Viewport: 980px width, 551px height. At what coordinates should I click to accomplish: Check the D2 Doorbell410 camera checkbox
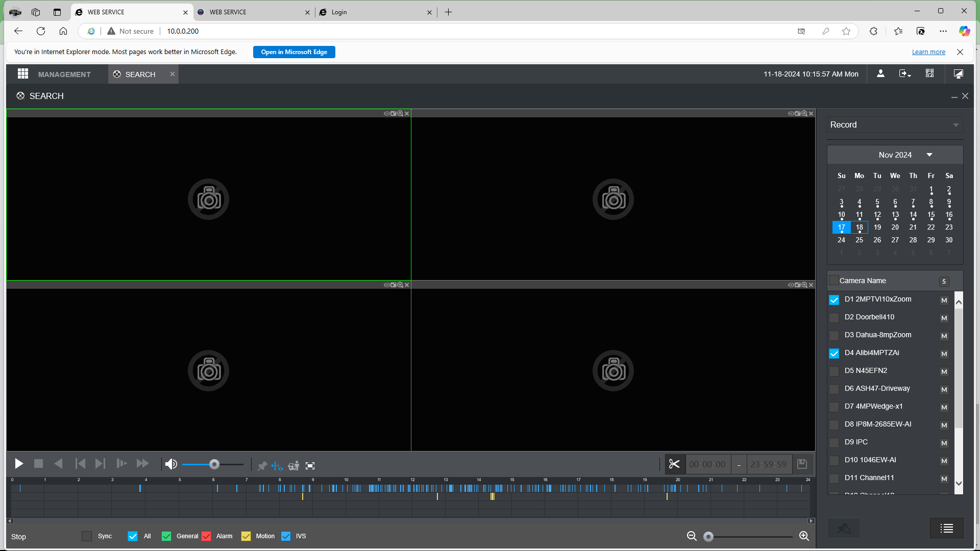pyautogui.click(x=834, y=317)
